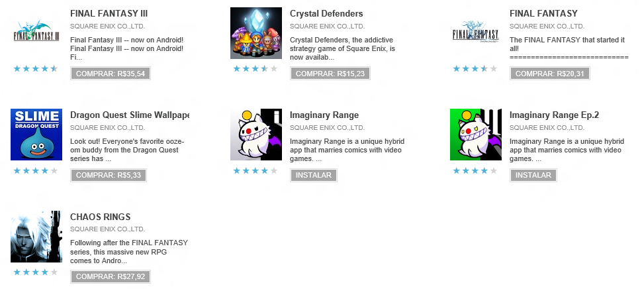Open the CHAOS RINGS title link
644x289 pixels.
point(100,217)
